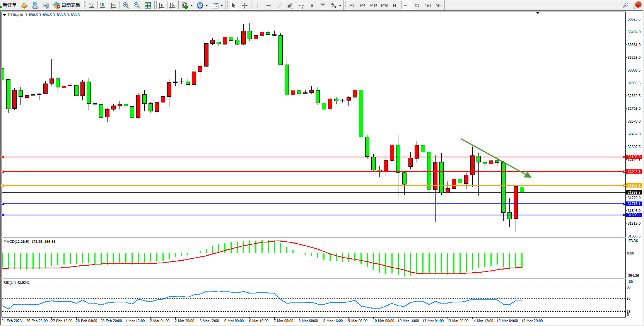Toggle chart auto scroll
Screen dimensions: 644x326
click(x=162, y=5)
